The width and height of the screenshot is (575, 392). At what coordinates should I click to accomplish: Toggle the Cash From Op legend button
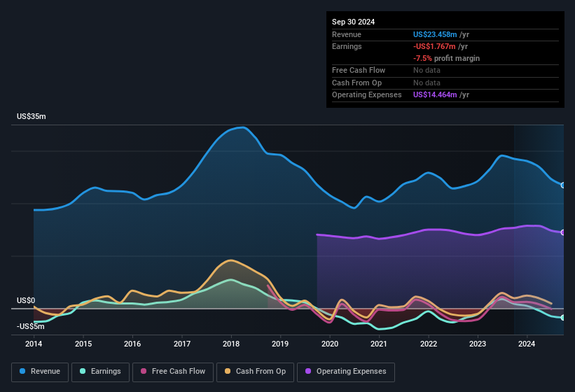point(255,372)
